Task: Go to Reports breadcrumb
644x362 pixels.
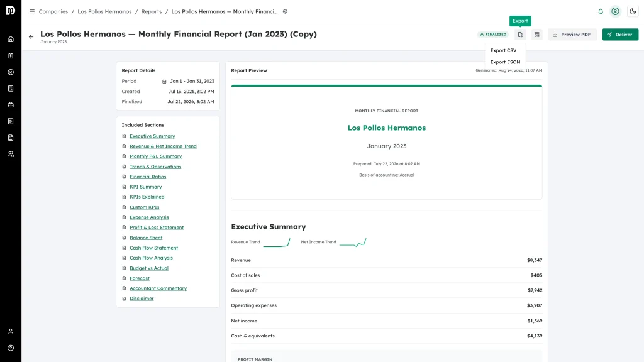Action: (x=152, y=11)
